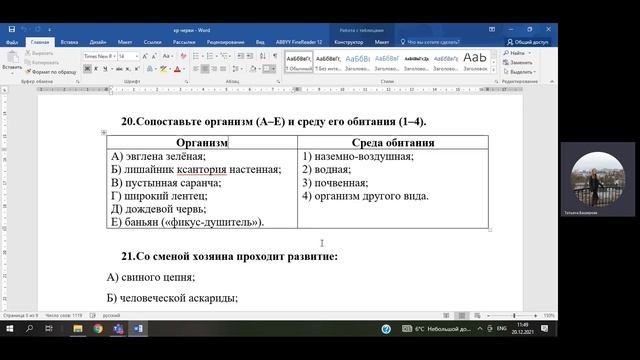Screen dimensions: 640x360
Task: Open ABBYY FineReader 12 tab
Action: coord(299,42)
